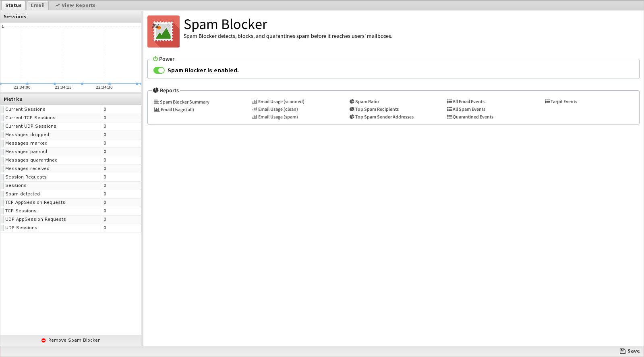The width and height of the screenshot is (644, 357).
Task: Click list icon beside Tarpit Events
Action: (x=547, y=102)
